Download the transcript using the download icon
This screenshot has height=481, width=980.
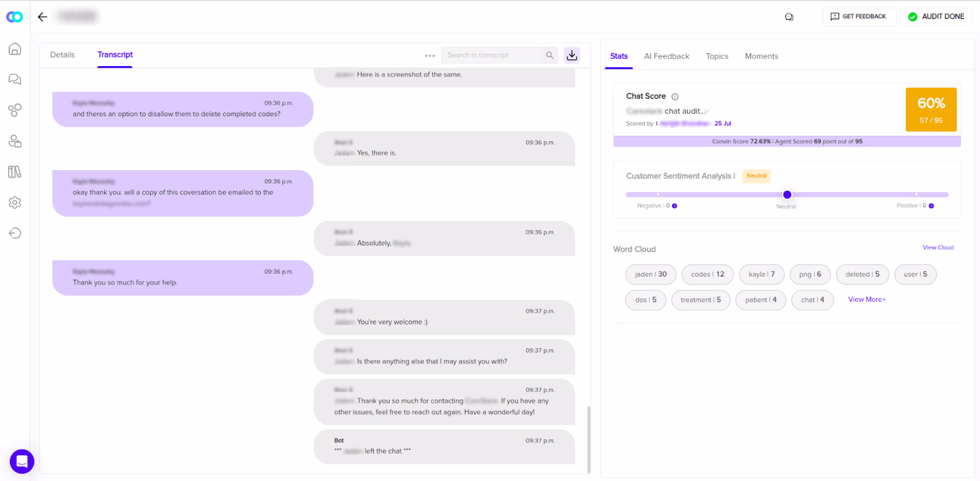(572, 55)
